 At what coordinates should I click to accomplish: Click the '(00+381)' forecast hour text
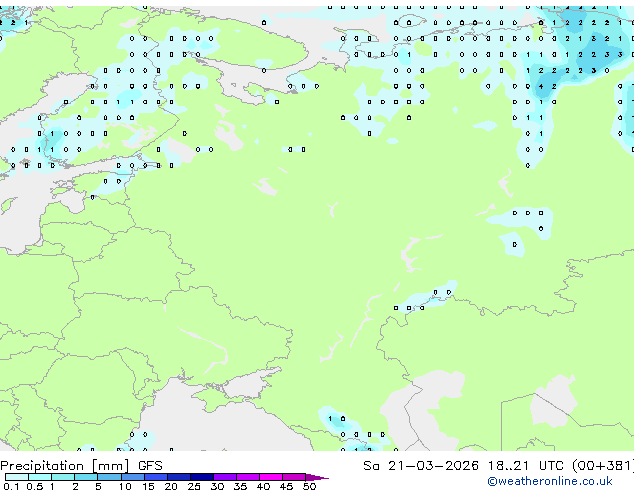[603, 466]
